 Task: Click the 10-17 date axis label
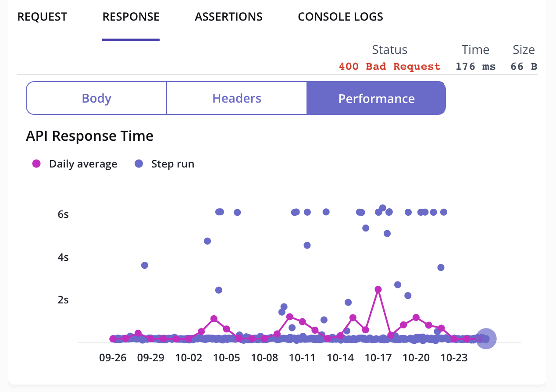point(378,358)
